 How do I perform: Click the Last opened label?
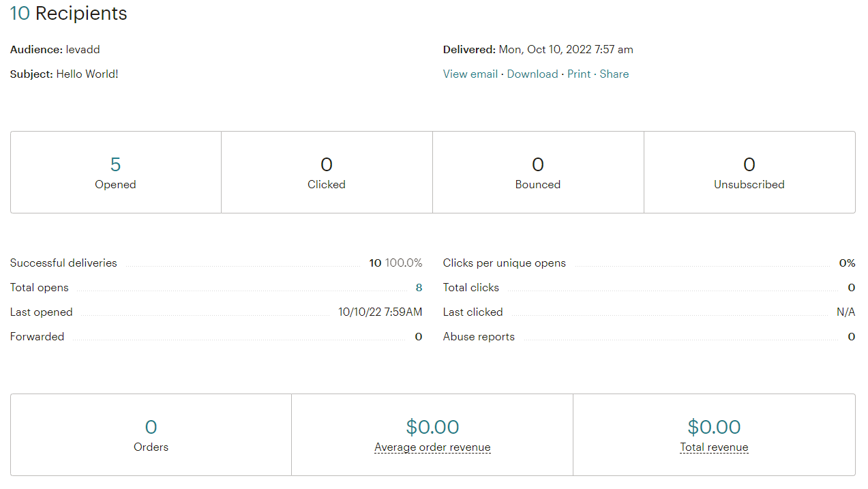point(41,312)
